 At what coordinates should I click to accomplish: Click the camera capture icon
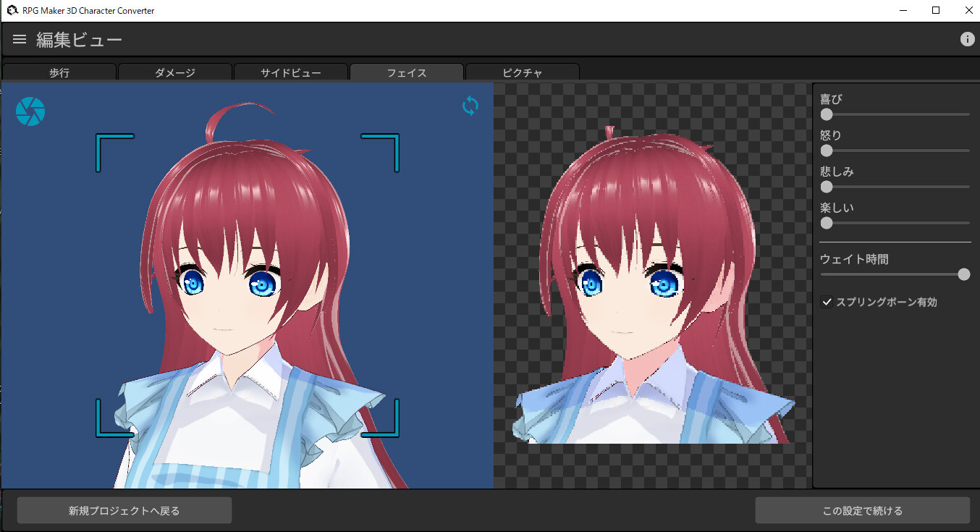pos(30,111)
